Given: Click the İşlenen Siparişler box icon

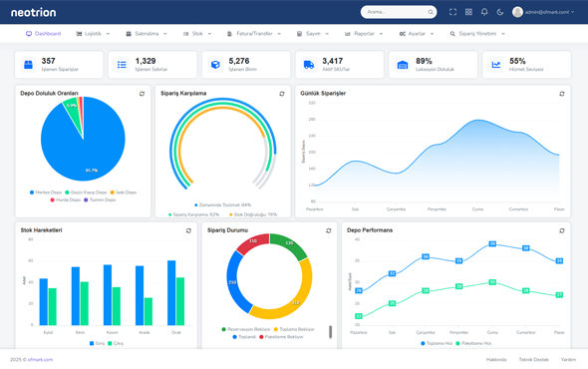Looking at the screenshot, I should [x=28, y=65].
